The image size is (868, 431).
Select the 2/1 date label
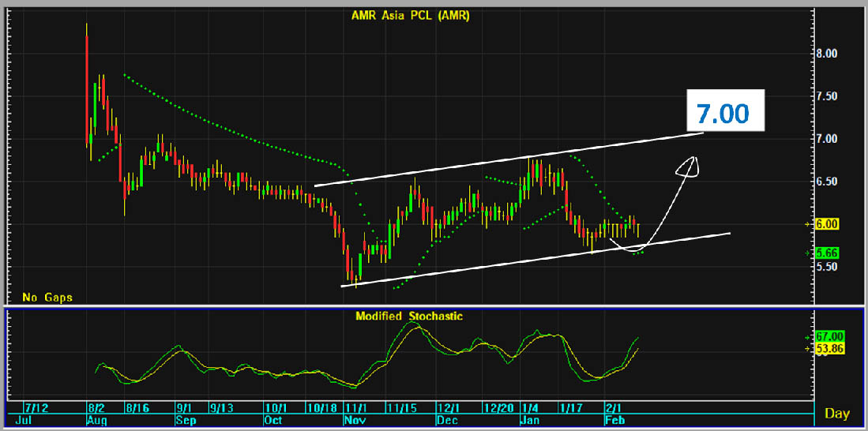coord(614,408)
